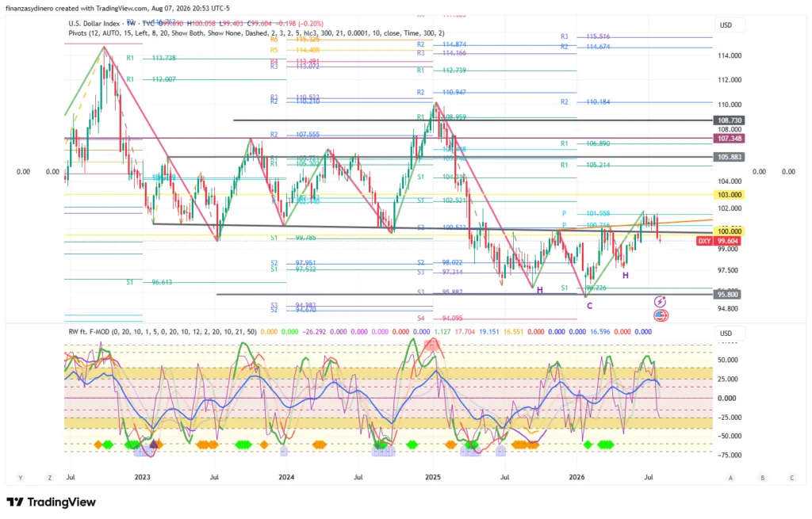
Task: Click the S3 97.314 pivot label
Action: coord(440,272)
